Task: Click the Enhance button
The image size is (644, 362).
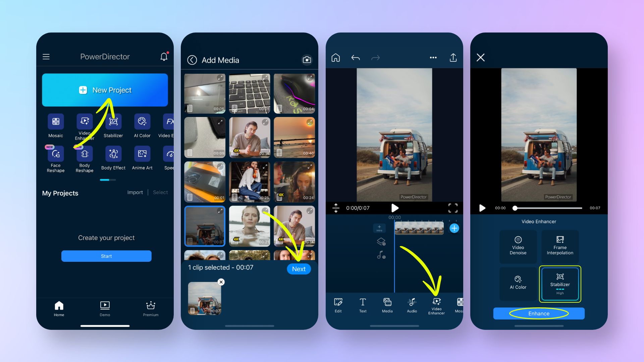Action: coord(538,313)
